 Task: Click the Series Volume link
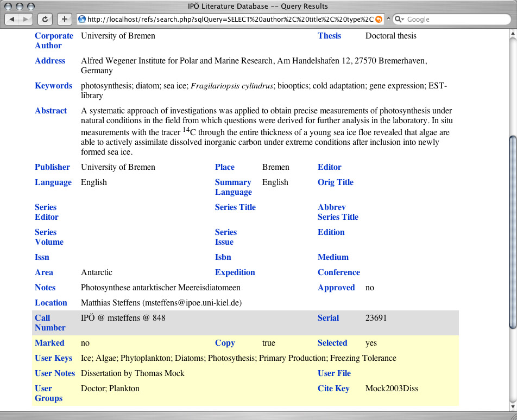point(49,238)
